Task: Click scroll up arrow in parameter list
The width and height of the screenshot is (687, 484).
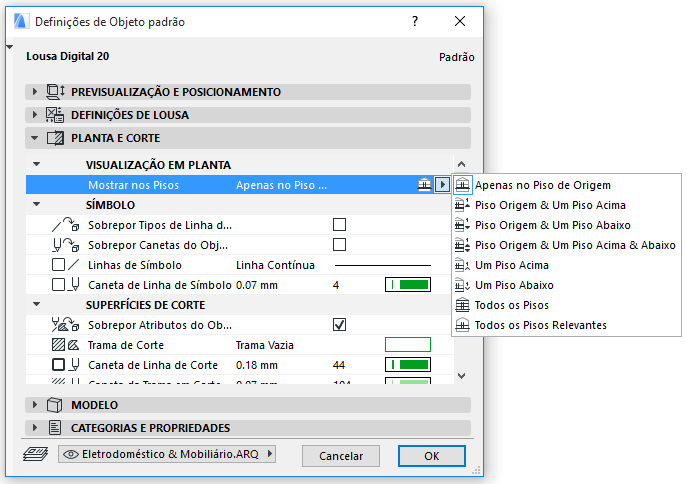Action: click(x=461, y=164)
